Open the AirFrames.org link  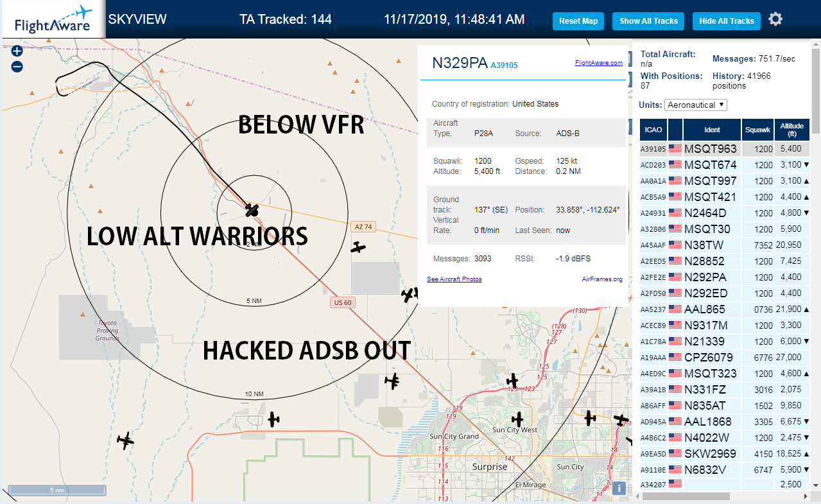(602, 279)
